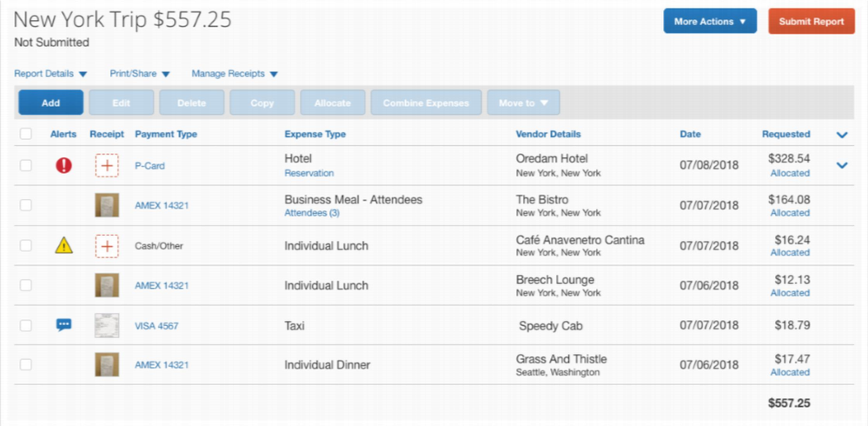Open Allocated link under $17.47
Viewport: 868px width, 426px height.
(790, 372)
